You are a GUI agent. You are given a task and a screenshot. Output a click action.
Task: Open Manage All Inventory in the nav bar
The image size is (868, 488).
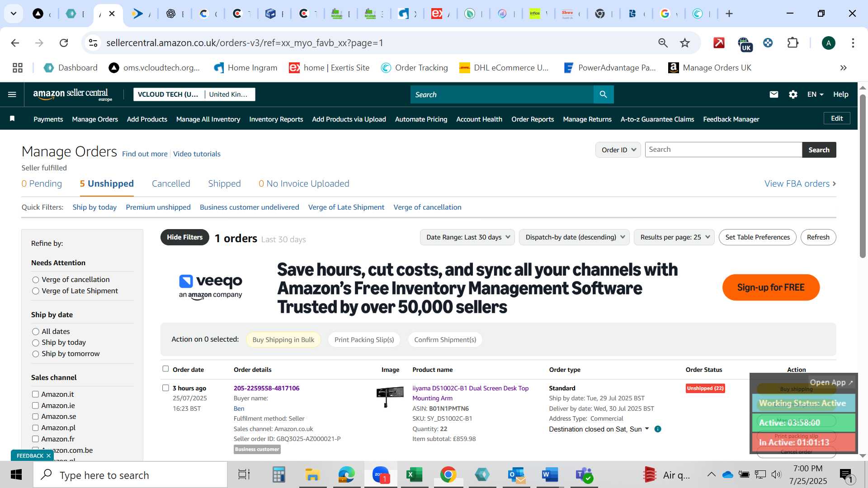coord(208,119)
